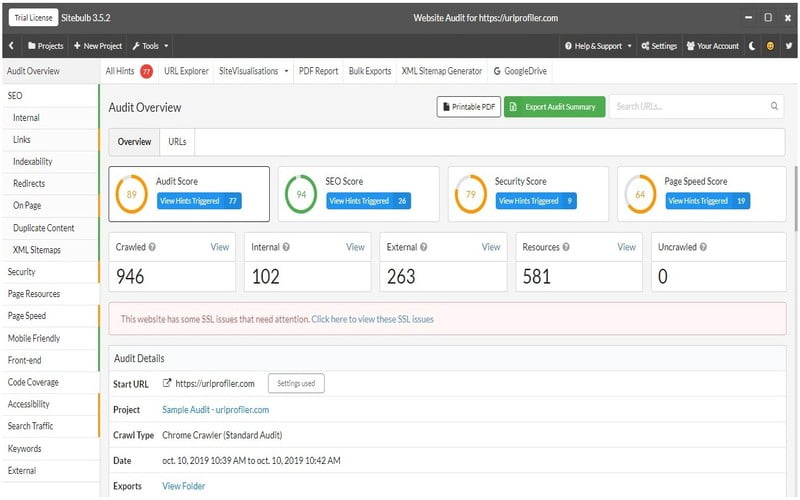Viewport: 800px width, 500px height.
Task: Click the search magnifier icon
Action: pos(774,106)
